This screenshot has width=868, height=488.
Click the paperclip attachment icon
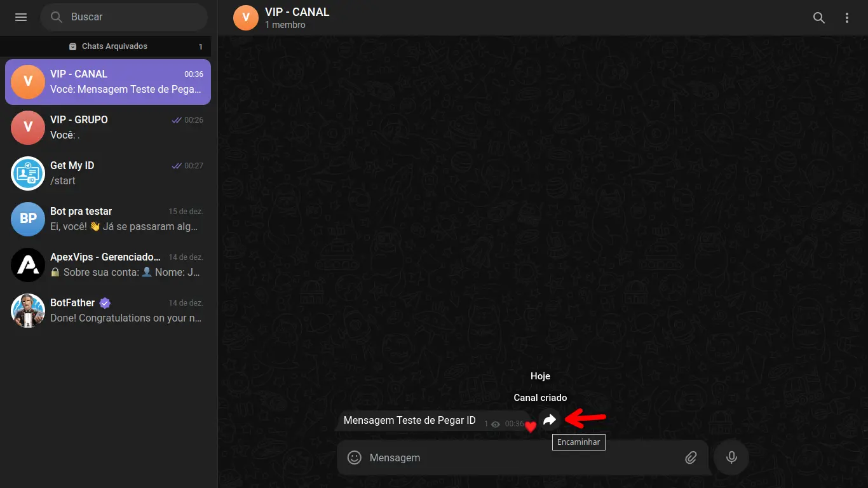click(691, 457)
